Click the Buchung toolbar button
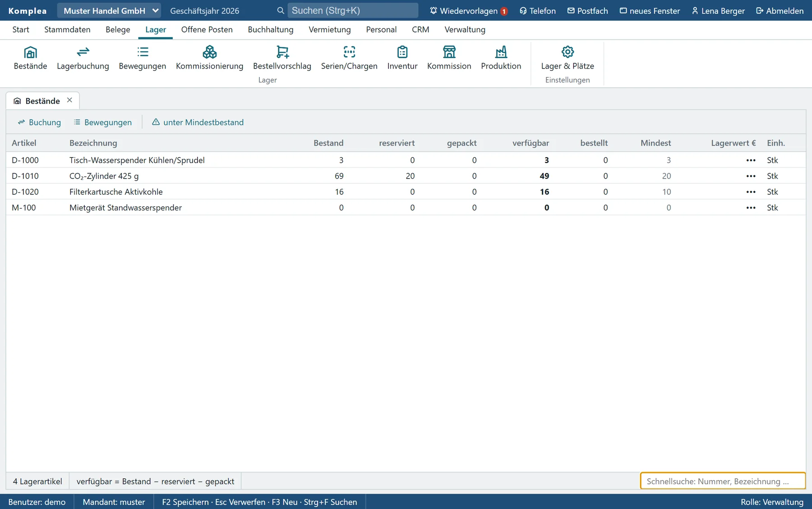The width and height of the screenshot is (812, 509). click(x=39, y=122)
